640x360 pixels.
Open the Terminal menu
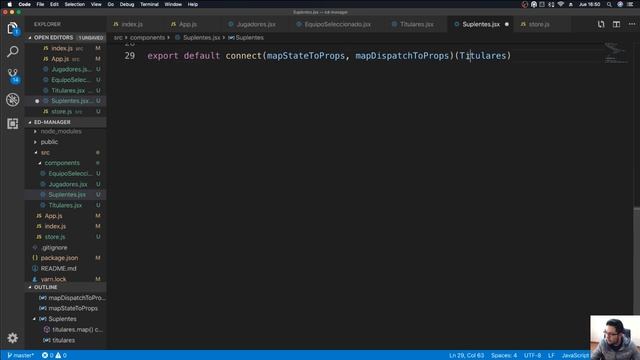click(149, 4)
